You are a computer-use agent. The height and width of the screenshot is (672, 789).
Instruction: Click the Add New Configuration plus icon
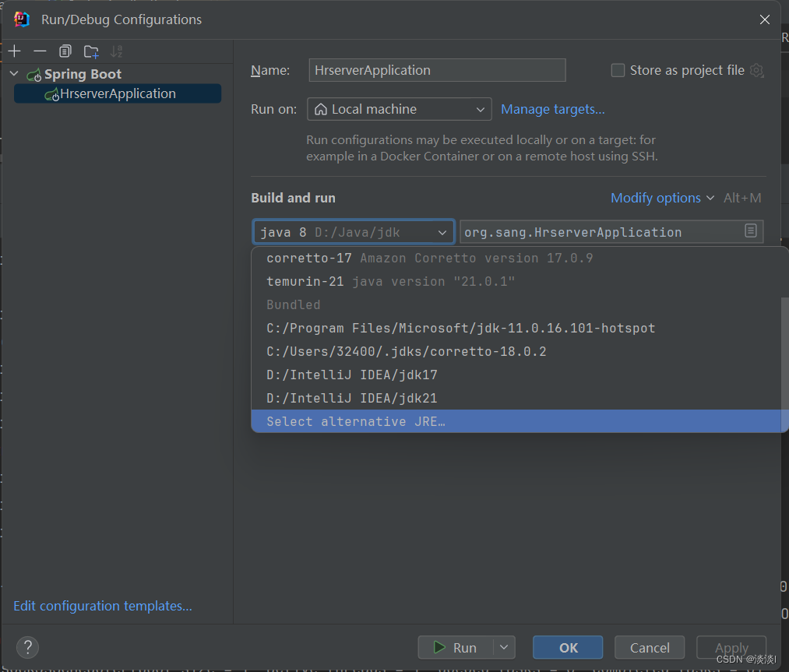[x=14, y=51]
